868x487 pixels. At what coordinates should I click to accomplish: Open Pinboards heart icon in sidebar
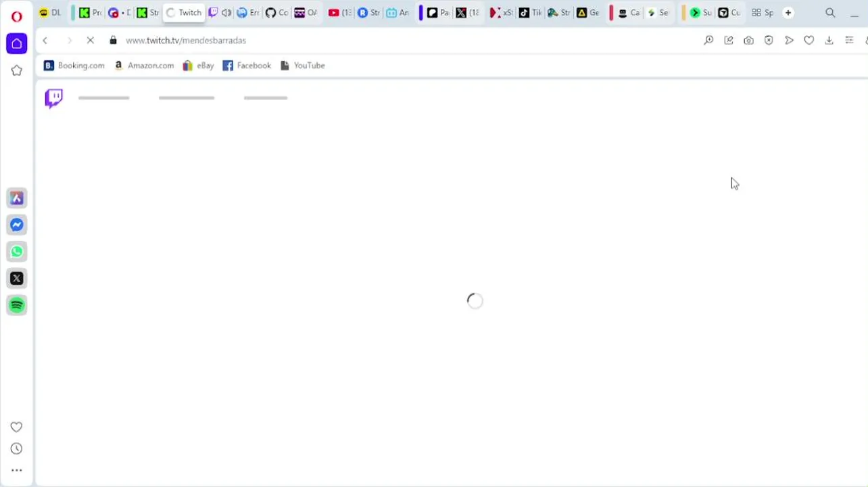pyautogui.click(x=16, y=427)
